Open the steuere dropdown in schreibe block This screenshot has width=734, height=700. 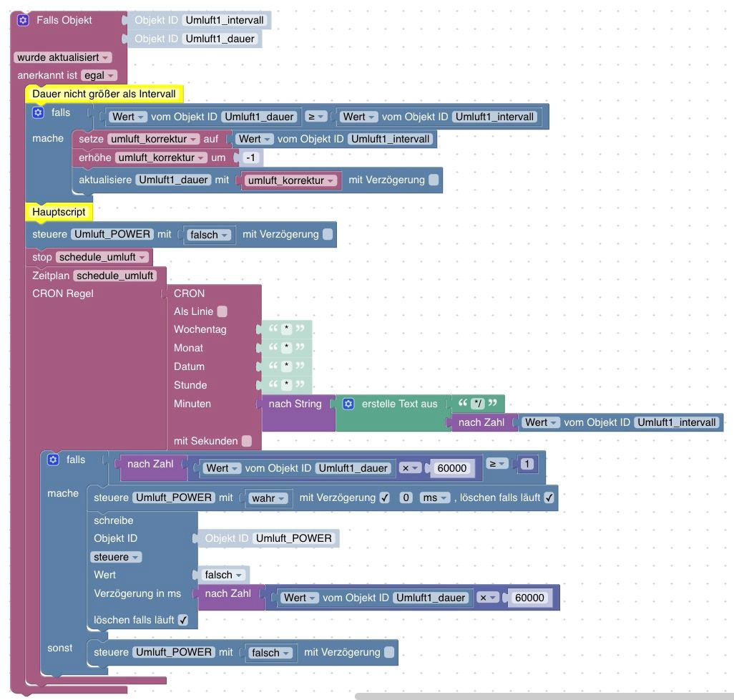(116, 557)
